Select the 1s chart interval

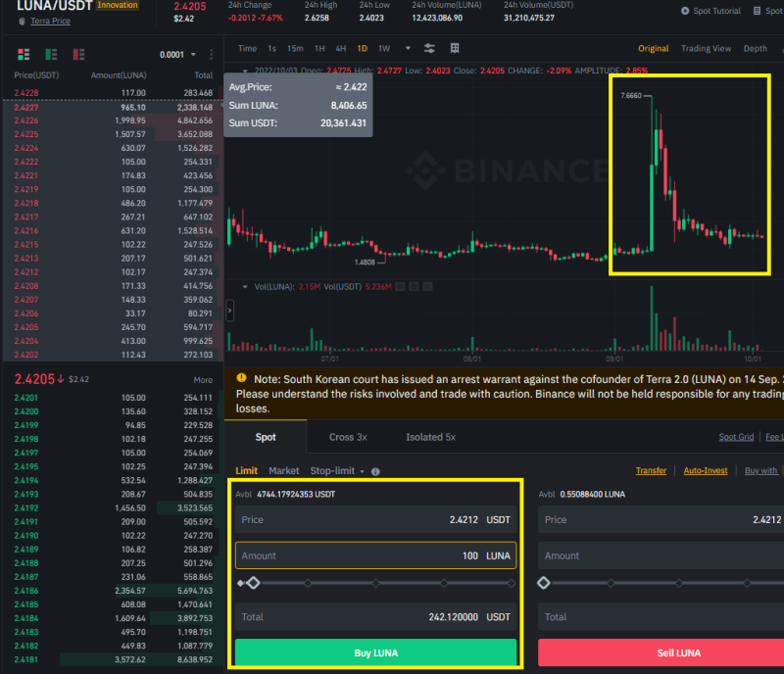pos(271,49)
